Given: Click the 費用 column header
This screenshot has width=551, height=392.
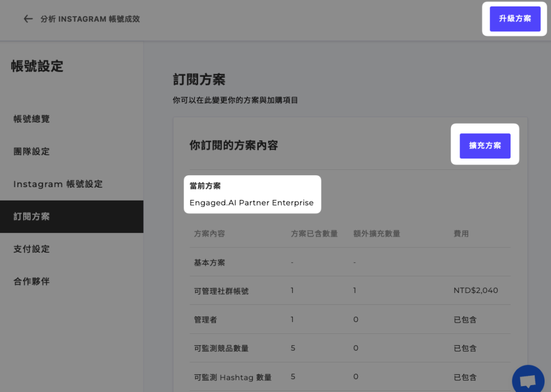Looking at the screenshot, I should 461,233.
